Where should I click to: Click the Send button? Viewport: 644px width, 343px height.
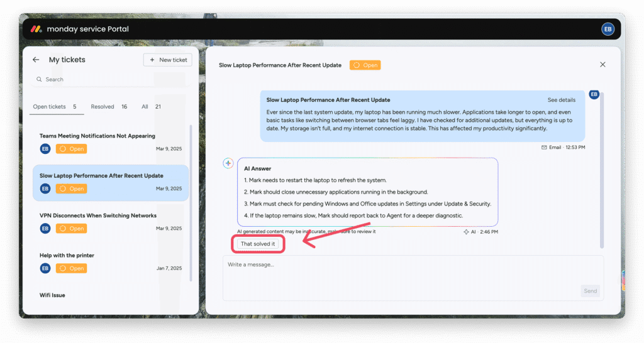click(x=590, y=291)
